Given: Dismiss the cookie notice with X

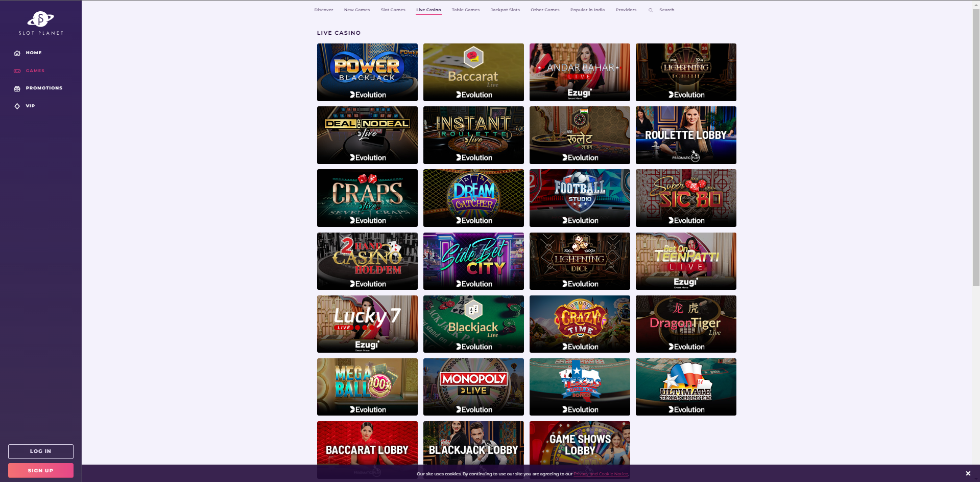Looking at the screenshot, I should click(968, 473).
